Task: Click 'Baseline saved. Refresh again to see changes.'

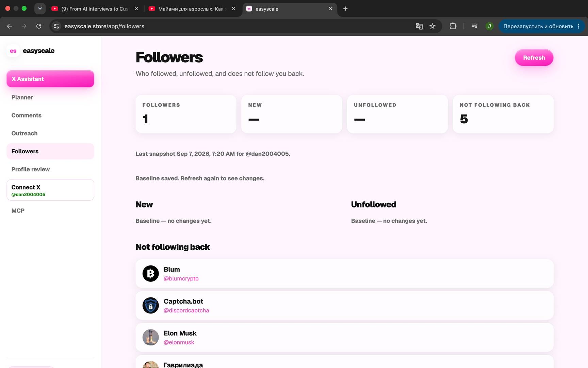Action: [200, 179]
